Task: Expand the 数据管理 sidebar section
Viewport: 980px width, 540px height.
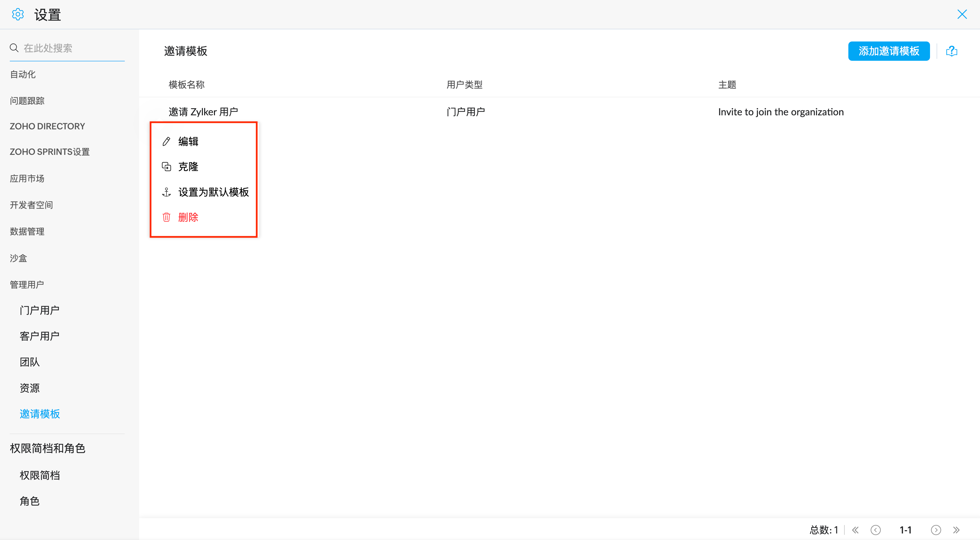Action: 27,231
